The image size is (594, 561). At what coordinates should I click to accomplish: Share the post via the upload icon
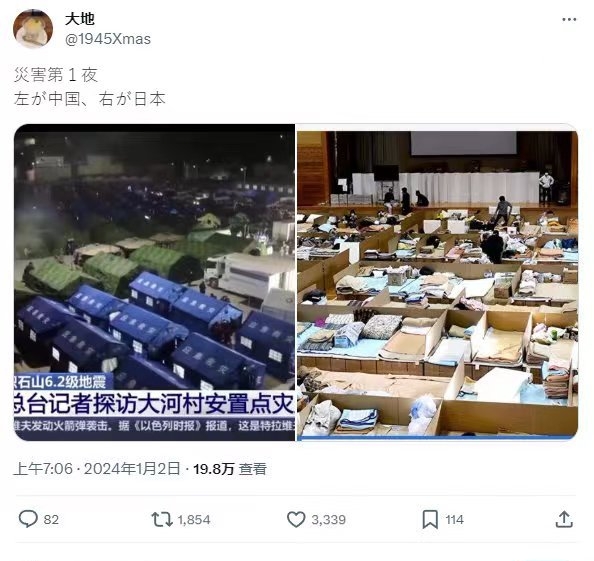tap(564, 519)
